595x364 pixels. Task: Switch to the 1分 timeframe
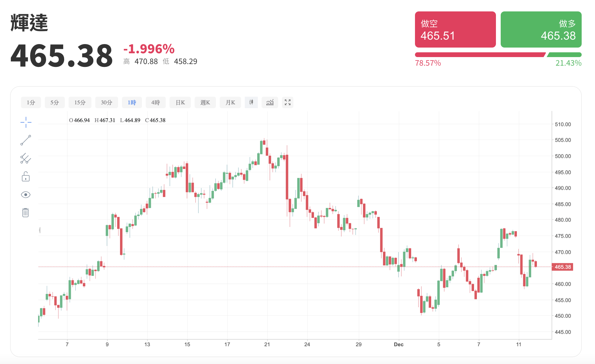pyautogui.click(x=31, y=102)
